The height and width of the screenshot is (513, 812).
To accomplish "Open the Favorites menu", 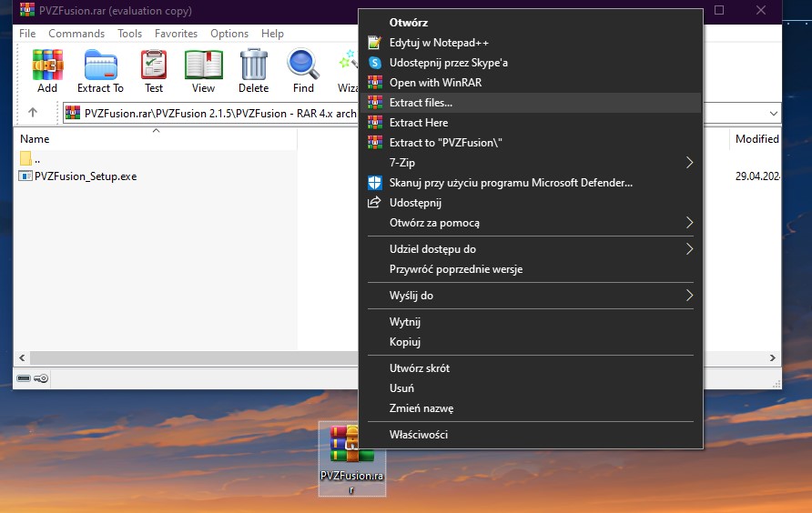I will [176, 34].
